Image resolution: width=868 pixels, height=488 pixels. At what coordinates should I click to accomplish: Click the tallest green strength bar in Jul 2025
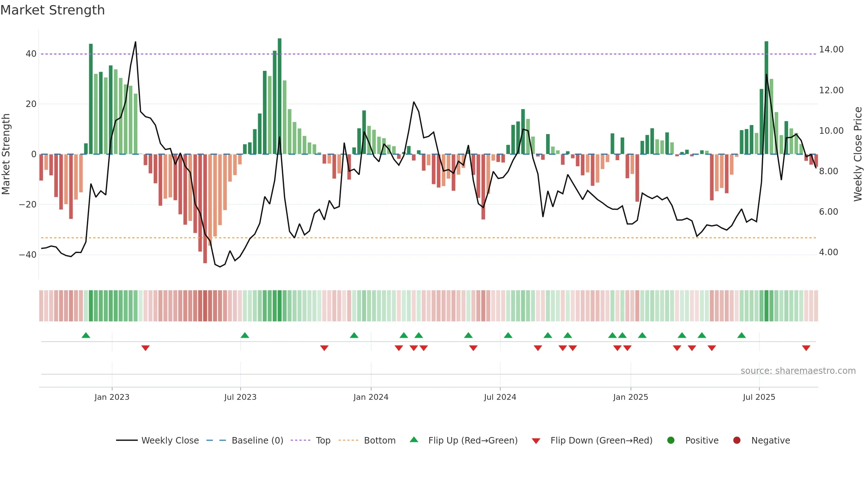coord(766,98)
